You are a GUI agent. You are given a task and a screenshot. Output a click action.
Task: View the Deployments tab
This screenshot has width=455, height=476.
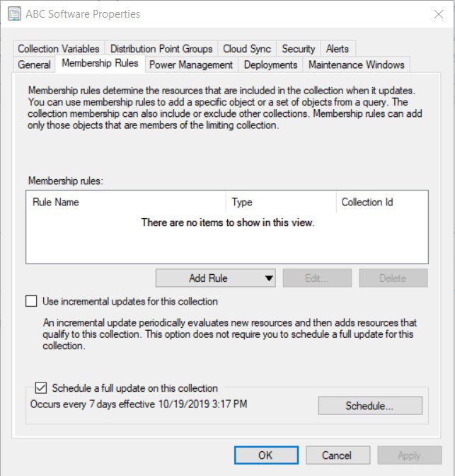(270, 64)
